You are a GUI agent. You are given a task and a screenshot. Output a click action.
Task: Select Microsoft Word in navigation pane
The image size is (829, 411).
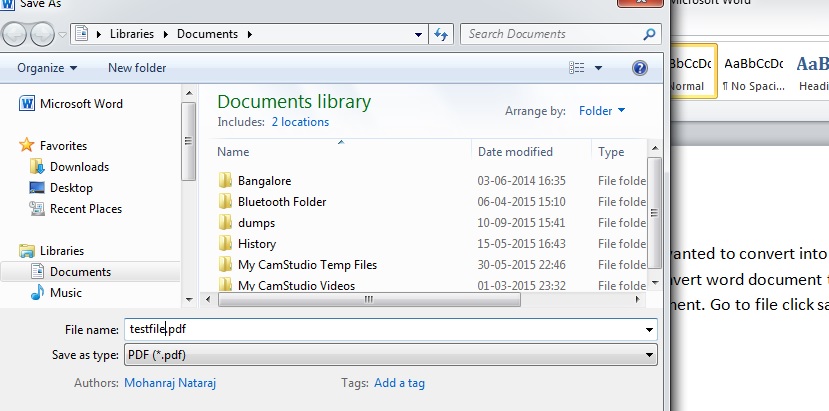tap(71, 104)
